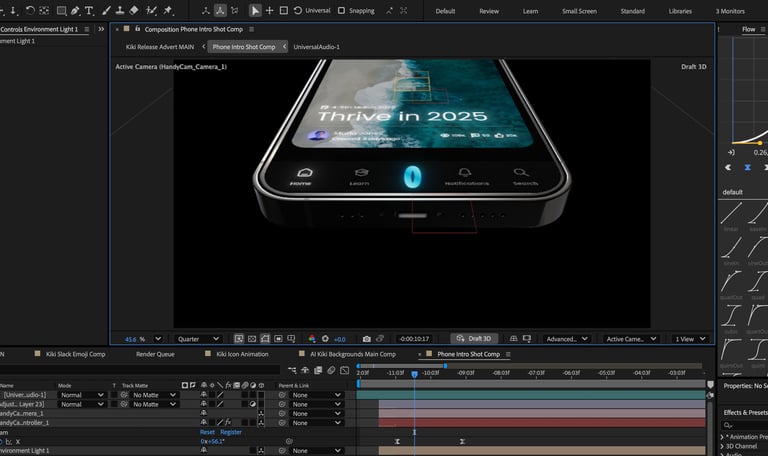Open the Render Queue tab
The image size is (768, 456).
tap(155, 354)
